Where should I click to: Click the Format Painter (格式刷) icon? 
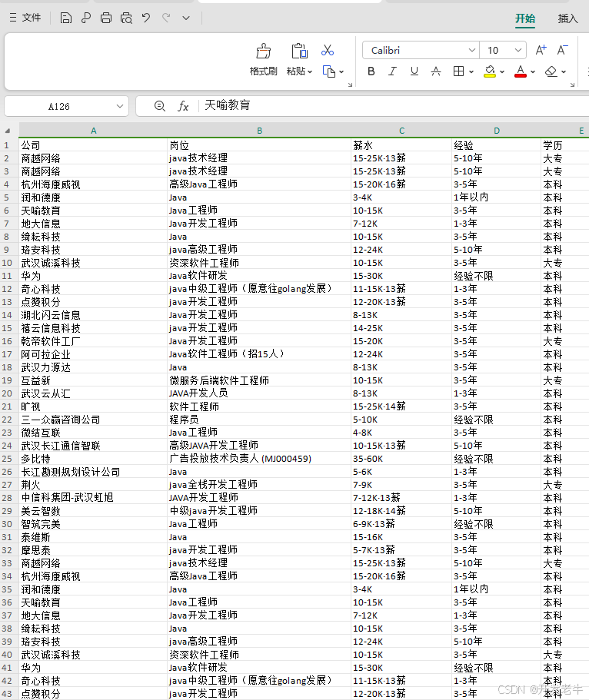pyautogui.click(x=263, y=51)
